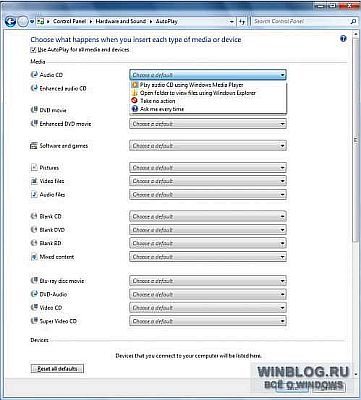The width and height of the screenshot is (361, 400).
Task: Click the Enhanced audio CD icon
Action: coord(34,88)
